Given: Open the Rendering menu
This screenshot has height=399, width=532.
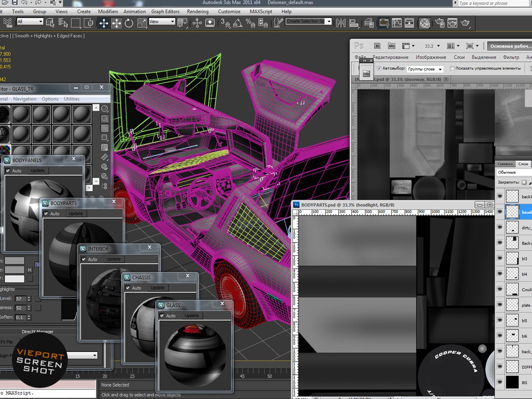Looking at the screenshot, I should 198,11.
